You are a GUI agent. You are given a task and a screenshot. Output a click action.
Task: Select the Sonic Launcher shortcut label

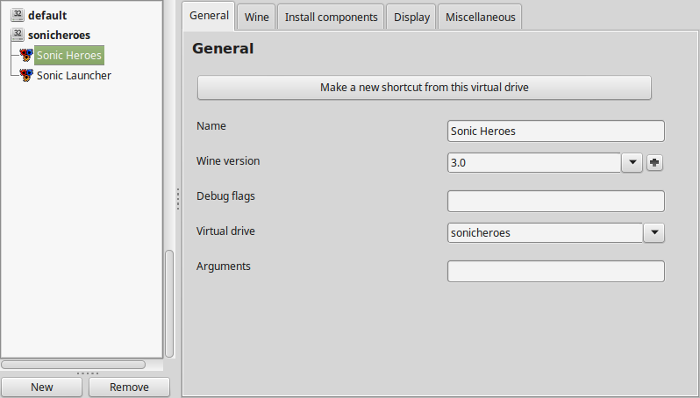[x=74, y=75]
